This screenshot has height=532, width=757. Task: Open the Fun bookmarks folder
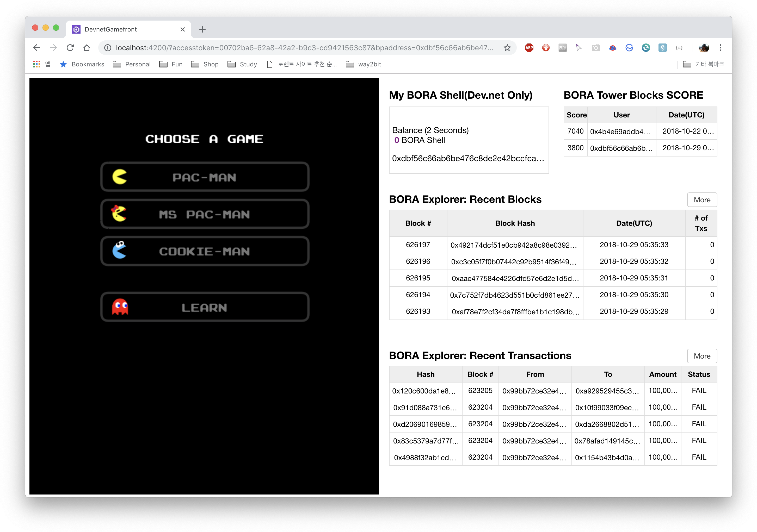tap(171, 64)
